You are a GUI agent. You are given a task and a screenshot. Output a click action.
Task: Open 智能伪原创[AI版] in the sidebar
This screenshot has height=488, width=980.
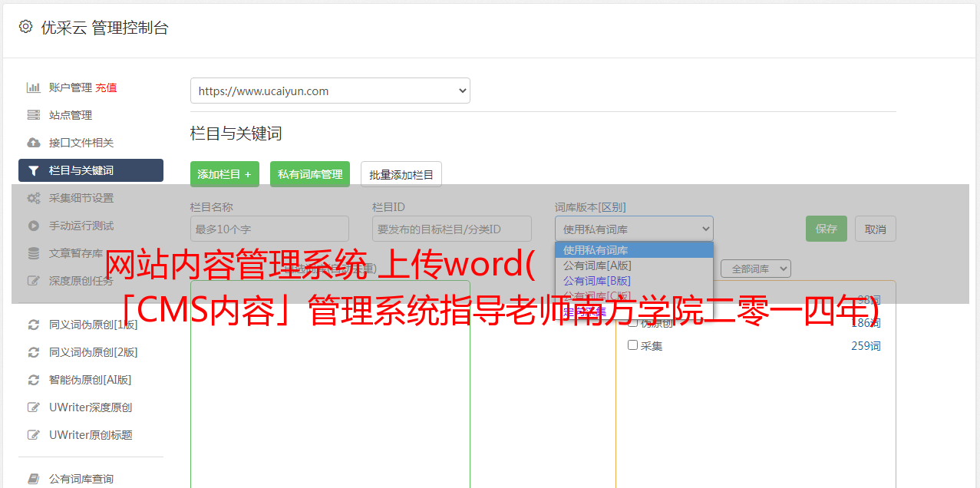(91, 380)
